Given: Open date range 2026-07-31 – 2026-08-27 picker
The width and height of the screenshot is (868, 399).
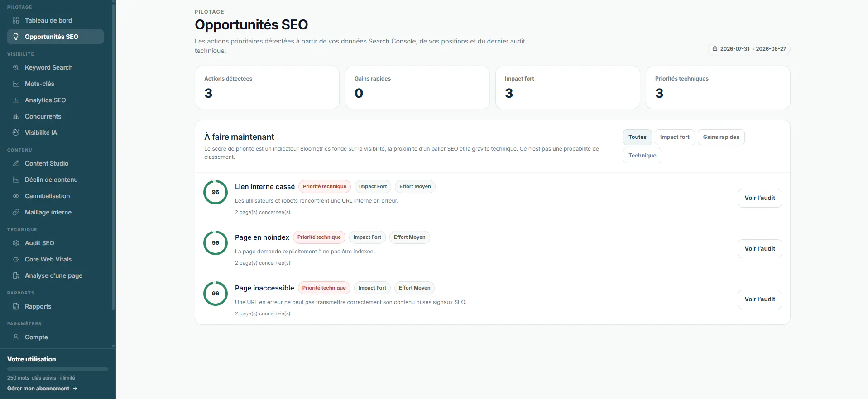Looking at the screenshot, I should point(749,49).
